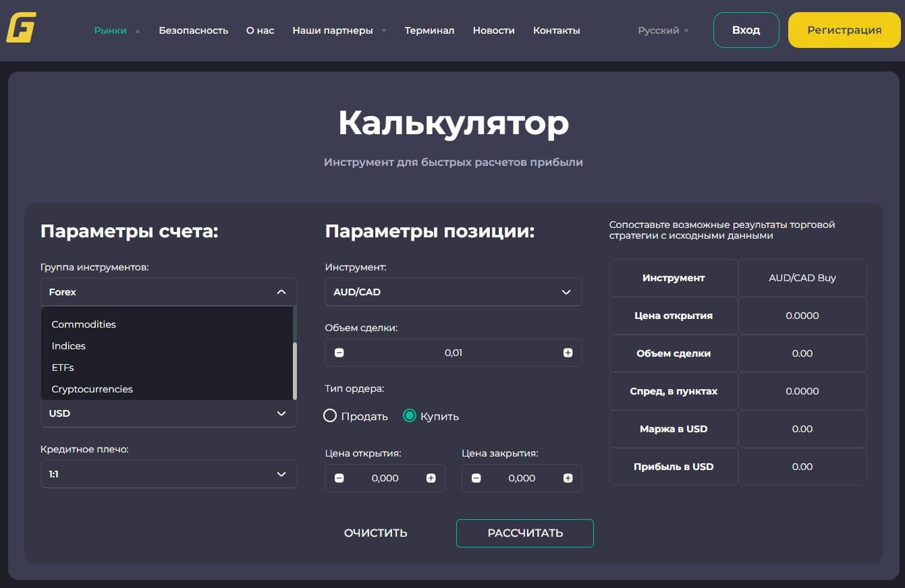Open the Терминал nav item

429,30
